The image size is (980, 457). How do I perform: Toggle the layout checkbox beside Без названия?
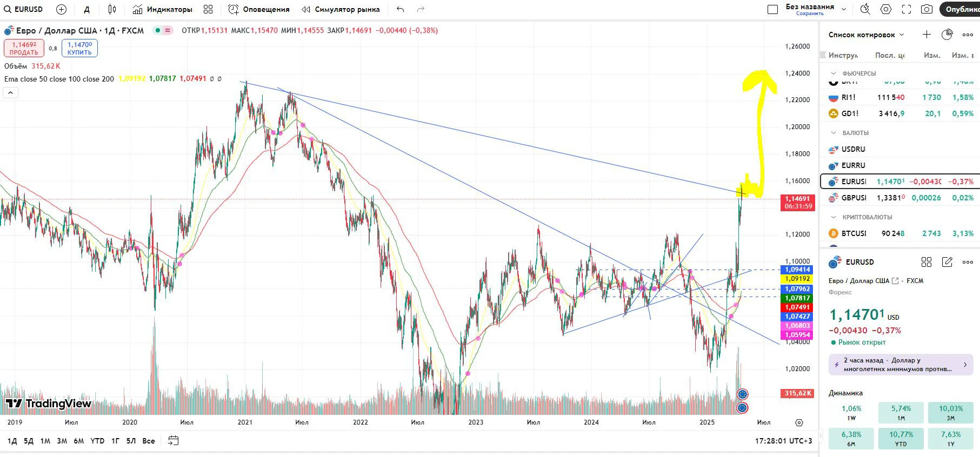pyautogui.click(x=773, y=9)
